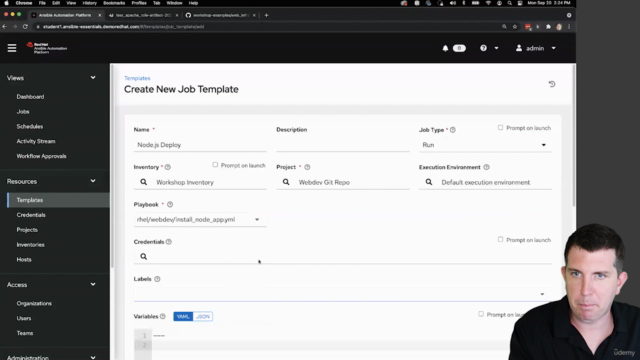Go to Templates breadcrumb link

coord(137,78)
